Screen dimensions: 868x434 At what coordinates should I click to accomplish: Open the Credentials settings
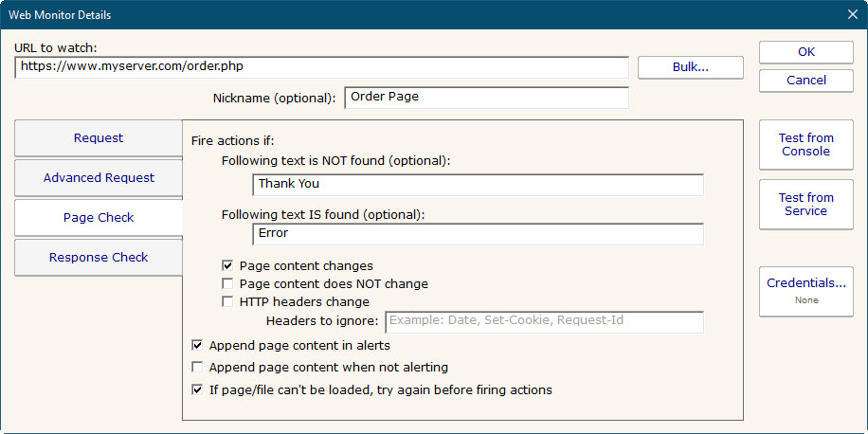805,290
